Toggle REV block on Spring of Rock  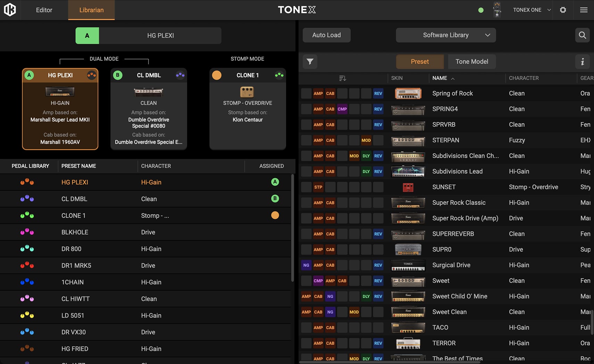378,93
